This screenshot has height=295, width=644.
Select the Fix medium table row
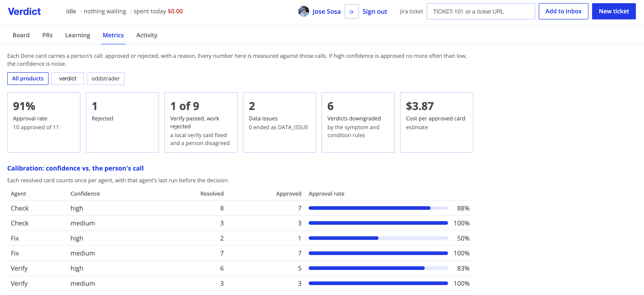pos(240,253)
